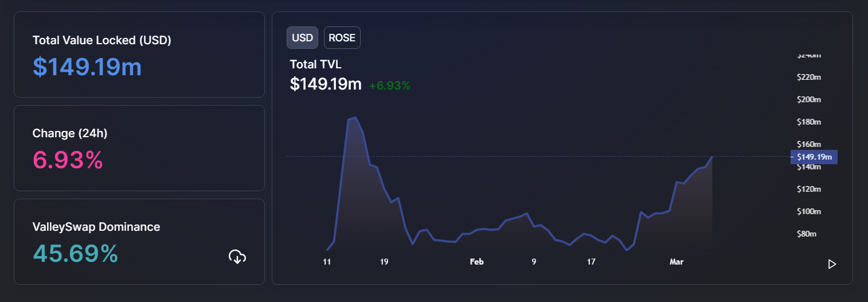
Task: Click the Total Value Locked (USD) card title
Action: tap(101, 40)
